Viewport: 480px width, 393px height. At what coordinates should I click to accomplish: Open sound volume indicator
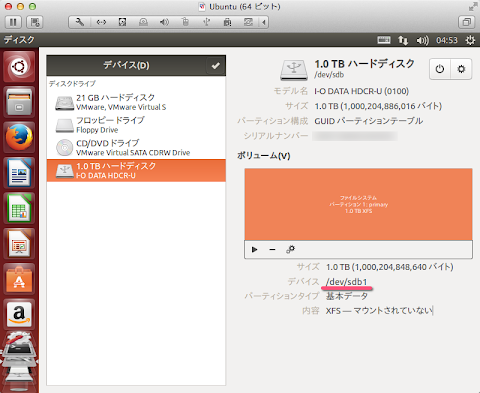pyautogui.click(x=422, y=40)
